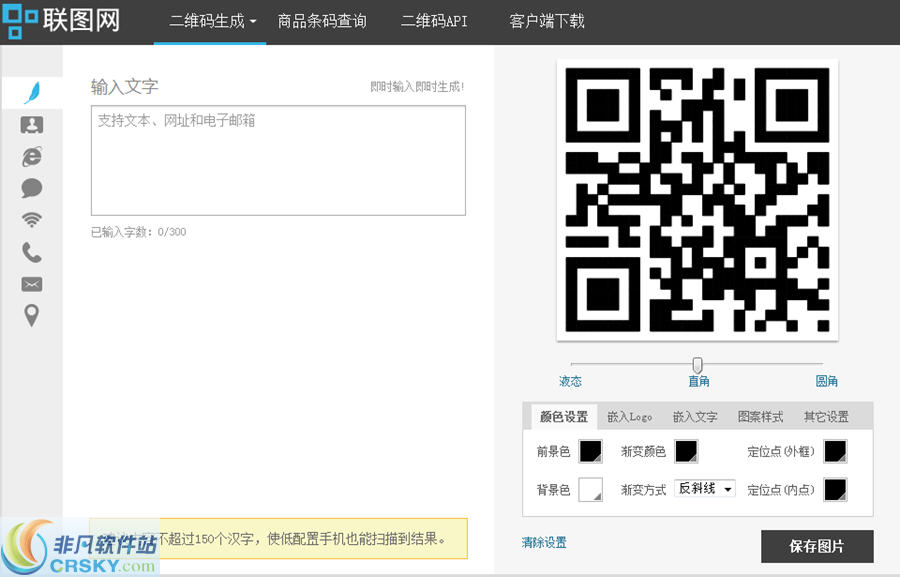Click the 即时输入即时生成! hint text

pos(417,87)
